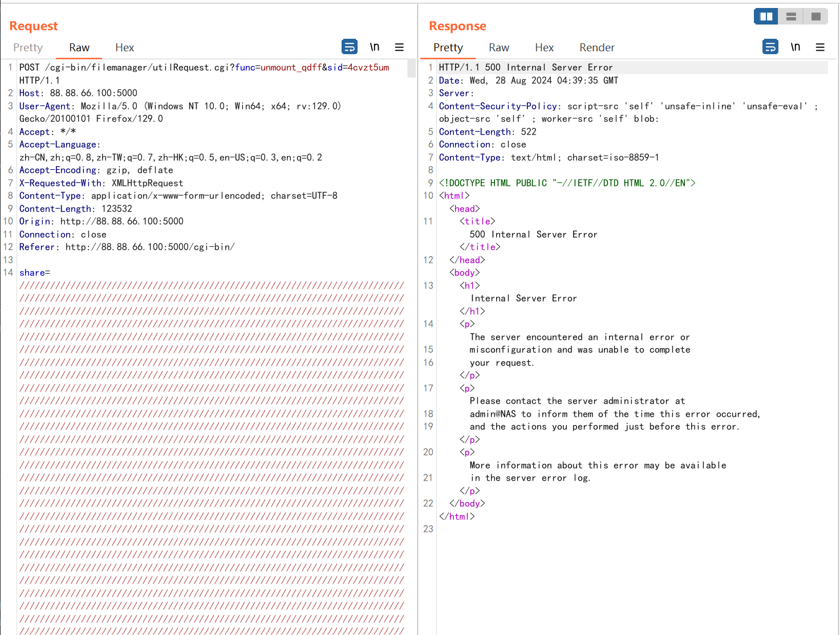Screen dimensions: 840x635
Task: Select top-bottom split layout icon
Action: point(791,17)
